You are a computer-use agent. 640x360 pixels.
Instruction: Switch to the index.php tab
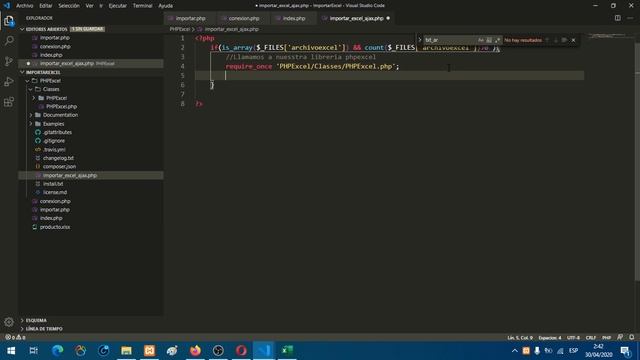pyautogui.click(x=293, y=18)
